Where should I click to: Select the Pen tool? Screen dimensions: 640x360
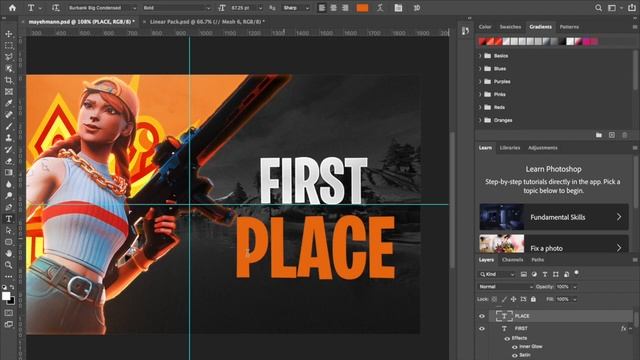(9, 207)
